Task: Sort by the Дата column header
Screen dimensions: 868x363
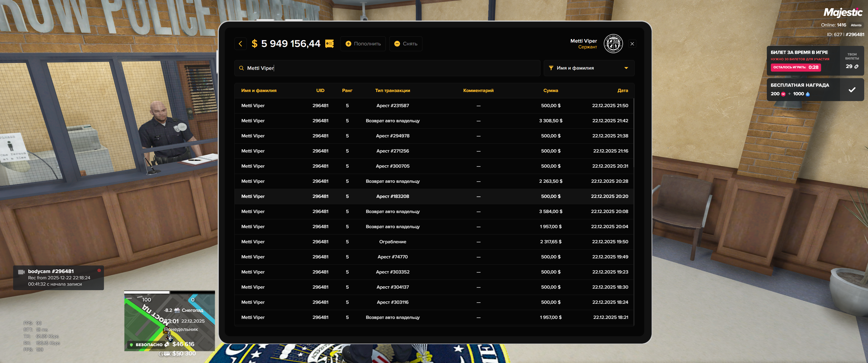Action: coord(622,90)
